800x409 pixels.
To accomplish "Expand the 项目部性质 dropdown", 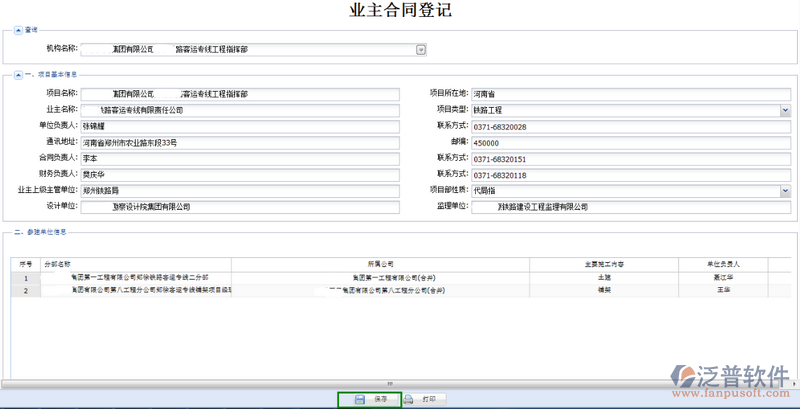I will tap(785, 191).
